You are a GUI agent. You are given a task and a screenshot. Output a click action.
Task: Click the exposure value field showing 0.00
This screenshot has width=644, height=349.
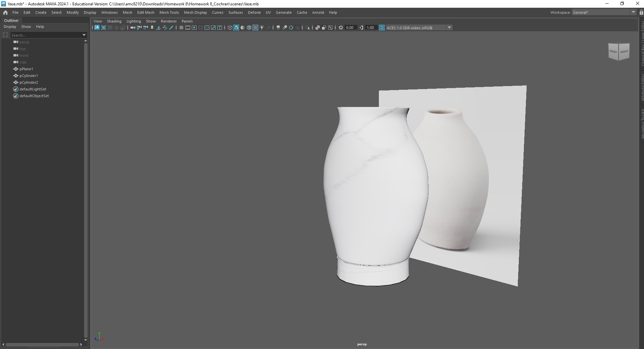[350, 28]
